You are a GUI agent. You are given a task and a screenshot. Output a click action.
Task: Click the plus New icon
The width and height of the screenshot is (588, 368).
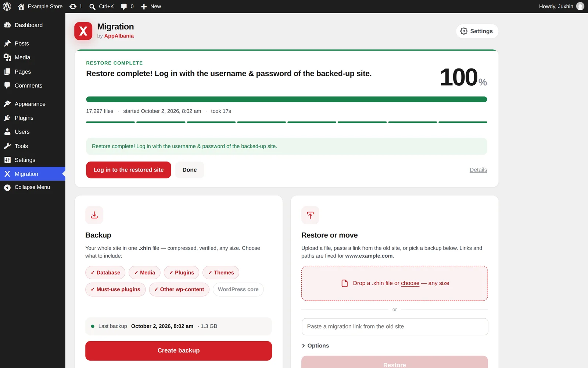(x=144, y=7)
